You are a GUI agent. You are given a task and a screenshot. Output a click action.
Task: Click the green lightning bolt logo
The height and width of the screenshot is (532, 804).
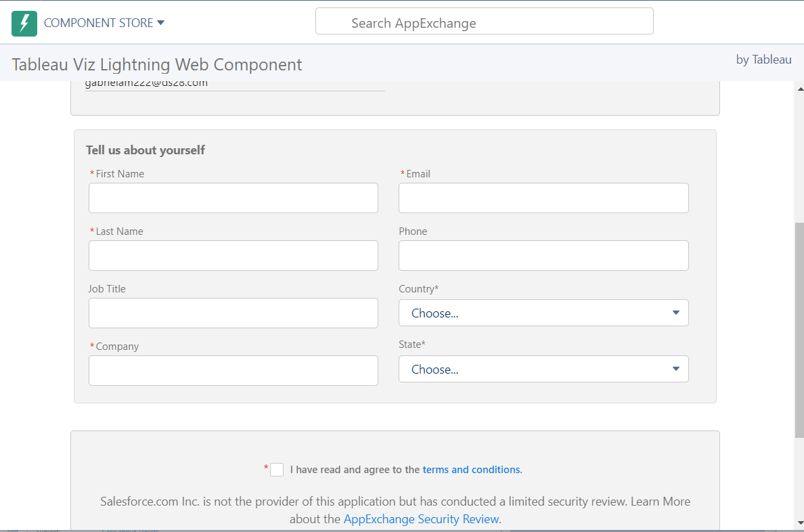coord(24,23)
